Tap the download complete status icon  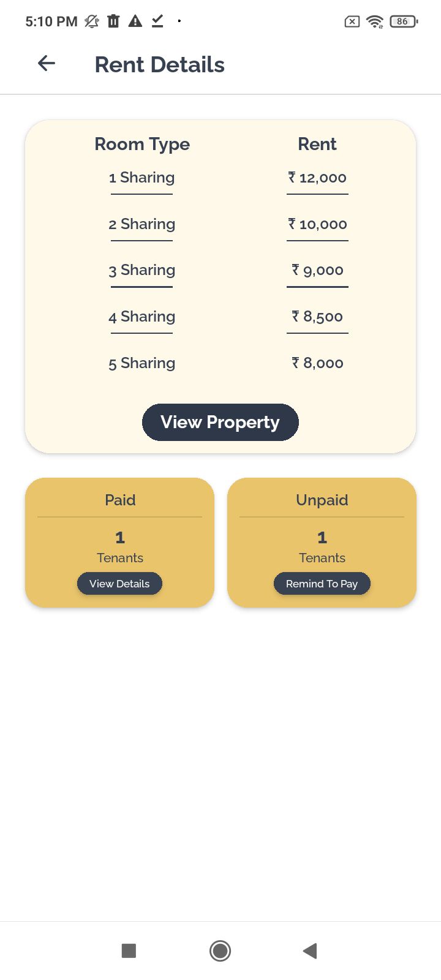point(157,21)
